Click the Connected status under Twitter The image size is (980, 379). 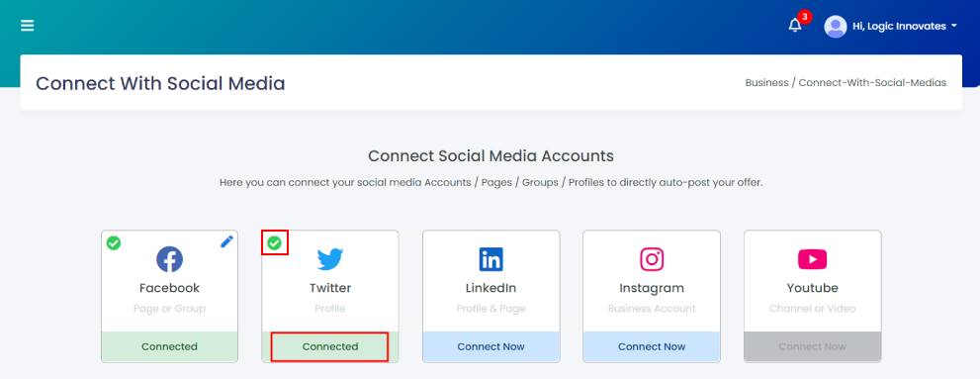click(330, 346)
